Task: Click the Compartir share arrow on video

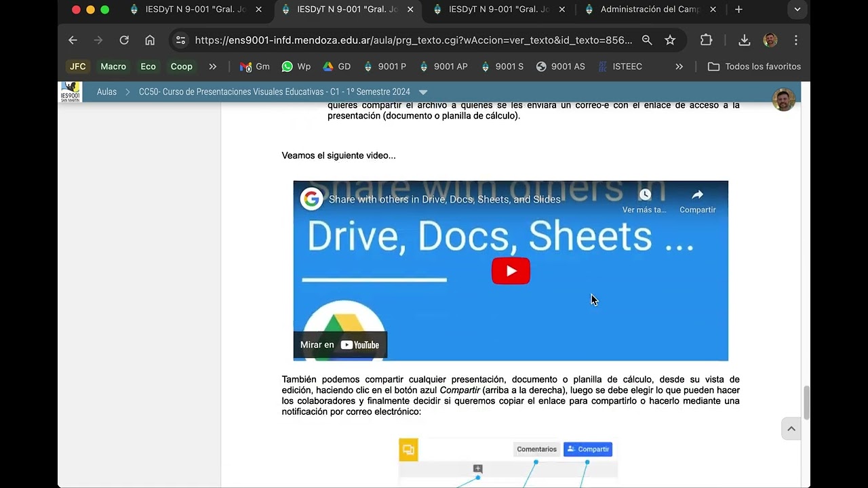Action: click(x=697, y=195)
